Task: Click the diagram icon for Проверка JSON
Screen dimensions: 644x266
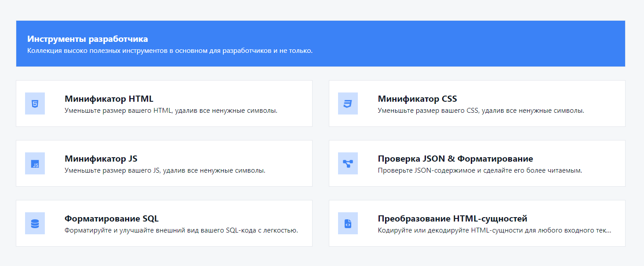Action: click(x=348, y=163)
